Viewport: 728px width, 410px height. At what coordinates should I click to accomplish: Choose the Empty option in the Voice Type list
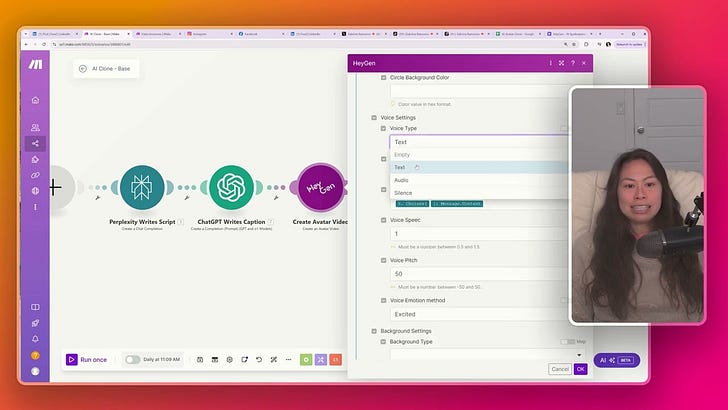[x=479, y=155]
